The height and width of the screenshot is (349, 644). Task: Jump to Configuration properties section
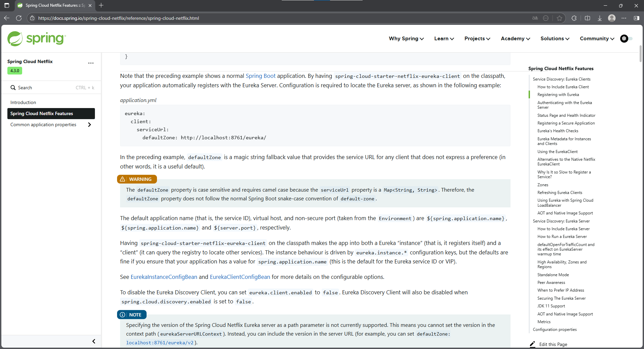click(x=555, y=330)
